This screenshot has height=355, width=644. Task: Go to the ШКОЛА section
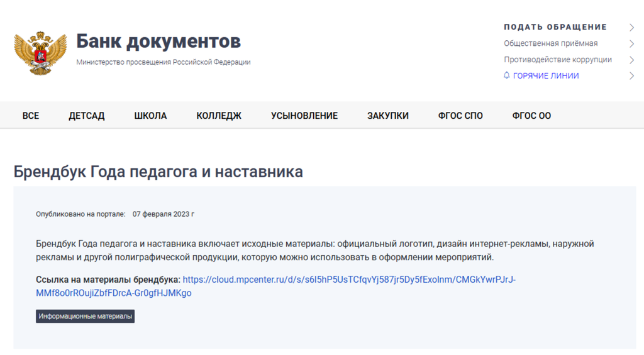[x=150, y=116]
